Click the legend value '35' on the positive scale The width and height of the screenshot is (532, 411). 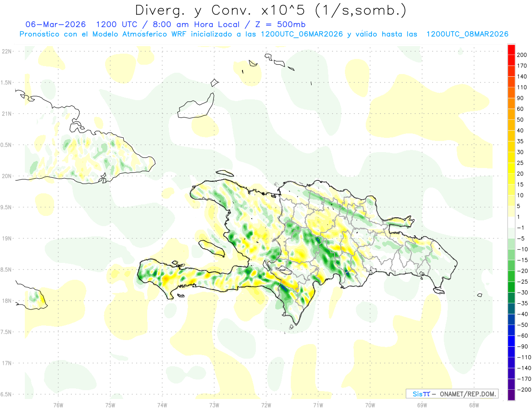(521, 141)
